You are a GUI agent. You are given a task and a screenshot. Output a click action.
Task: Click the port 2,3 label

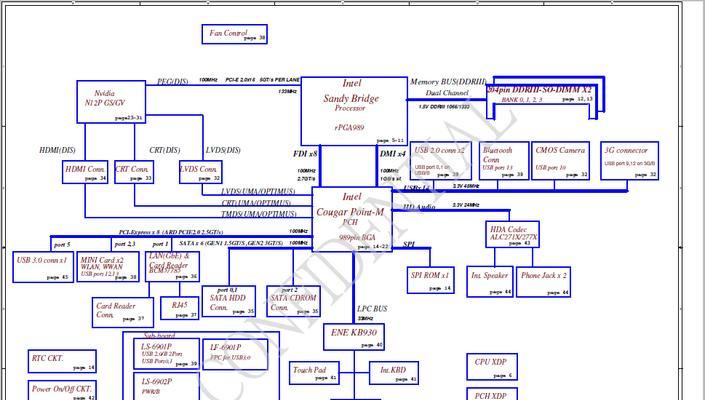tap(125, 244)
